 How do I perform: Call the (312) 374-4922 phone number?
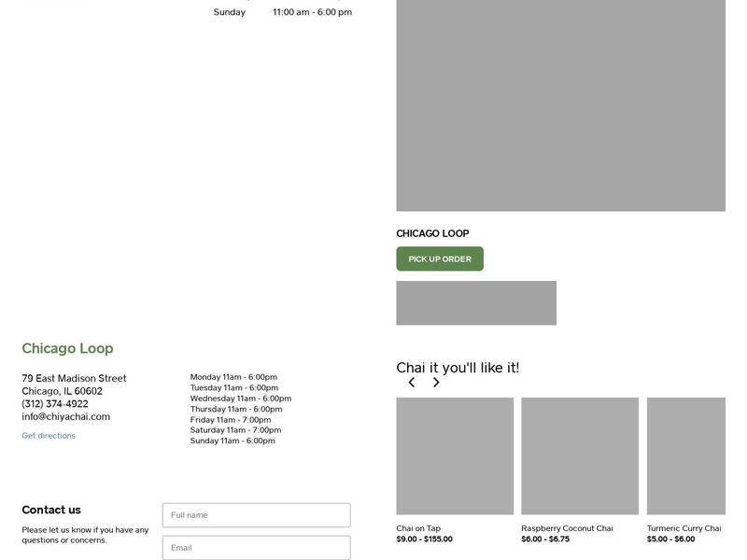[55, 403]
